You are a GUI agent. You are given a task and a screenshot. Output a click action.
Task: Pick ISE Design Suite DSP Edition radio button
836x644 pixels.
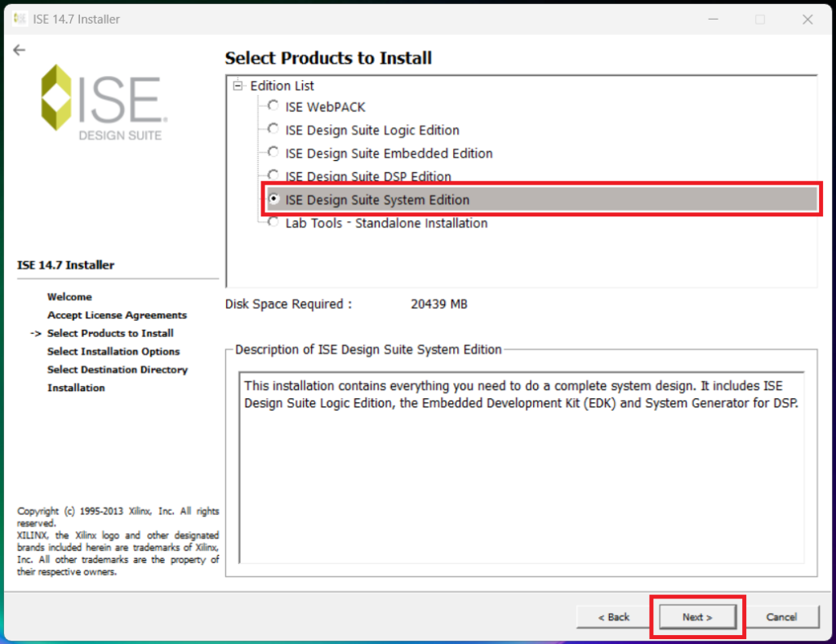tap(273, 175)
